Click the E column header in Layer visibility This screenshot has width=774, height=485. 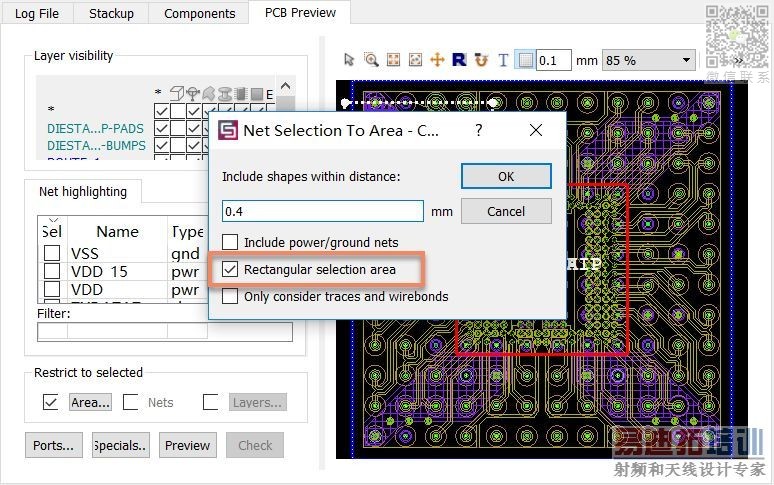[270, 94]
